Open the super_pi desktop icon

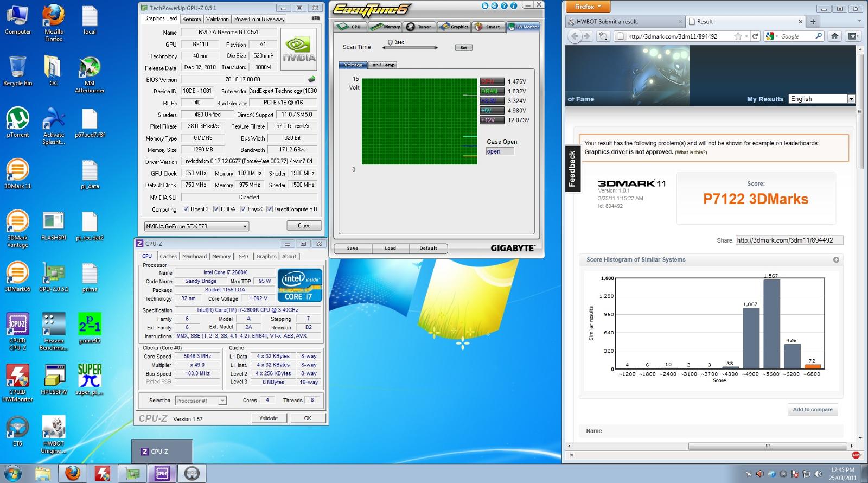pos(90,379)
